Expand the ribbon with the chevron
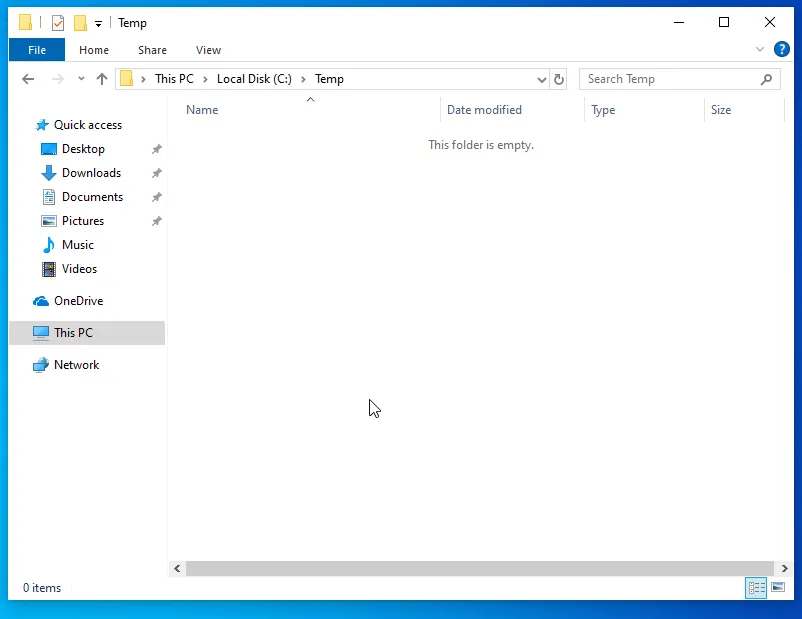The width and height of the screenshot is (802, 619). tap(760, 50)
